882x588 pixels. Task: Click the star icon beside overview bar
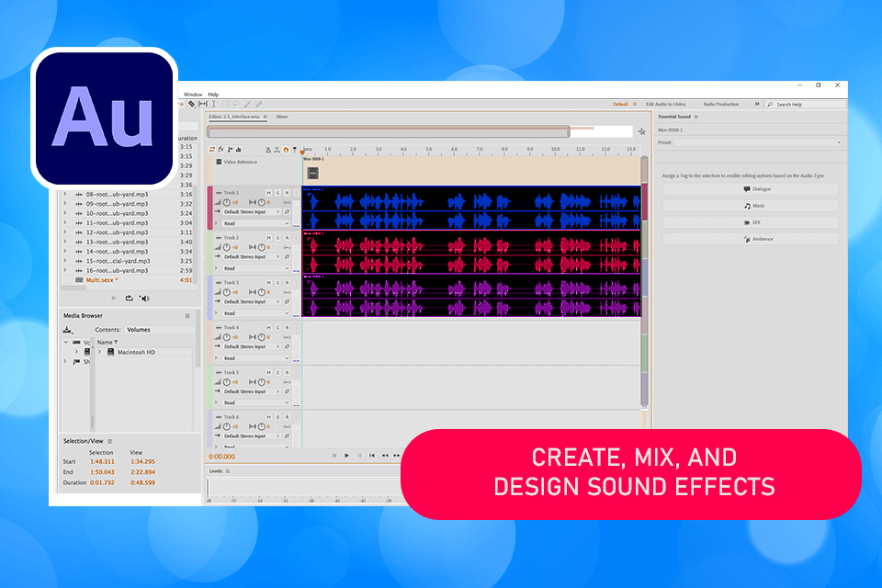tap(642, 131)
